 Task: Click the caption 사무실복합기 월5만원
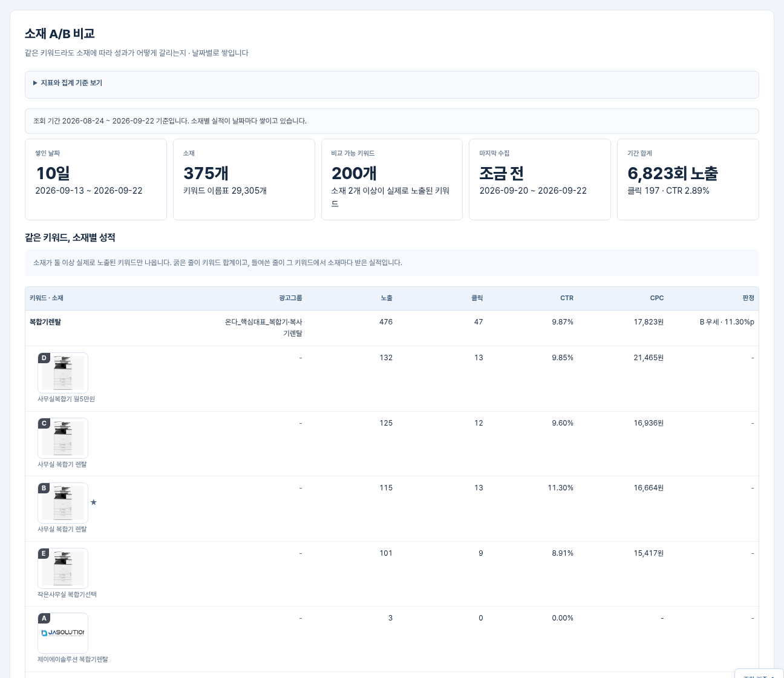pyautogui.click(x=66, y=399)
